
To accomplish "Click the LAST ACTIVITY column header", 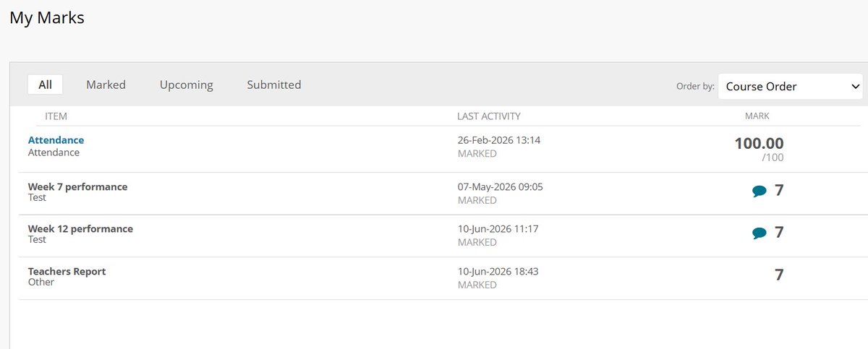I will point(489,116).
